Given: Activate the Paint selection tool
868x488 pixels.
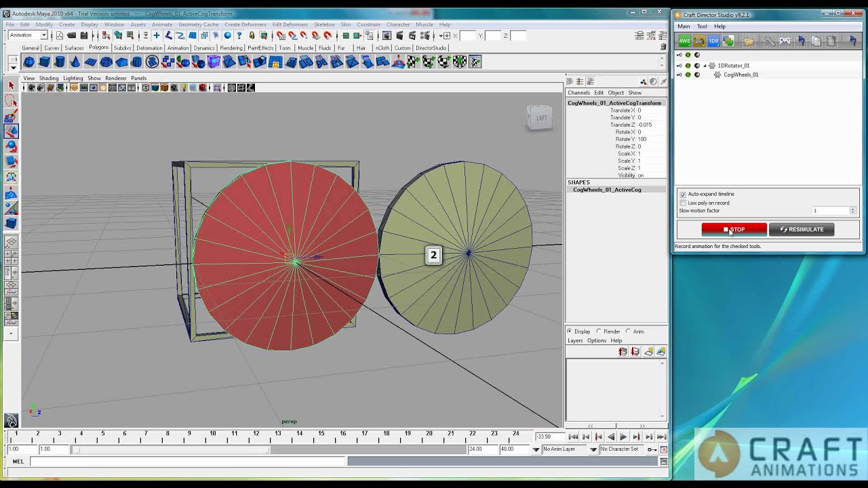Looking at the screenshot, I should click(x=11, y=116).
